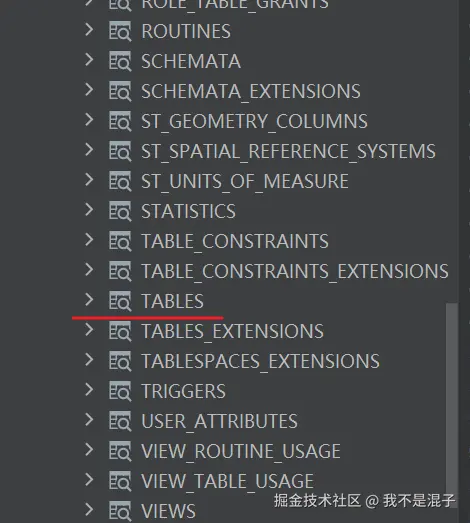Image resolution: width=470 pixels, height=523 pixels.
Task: Select the TABLES_EXTENSIONS tree item
Action: coord(232,331)
